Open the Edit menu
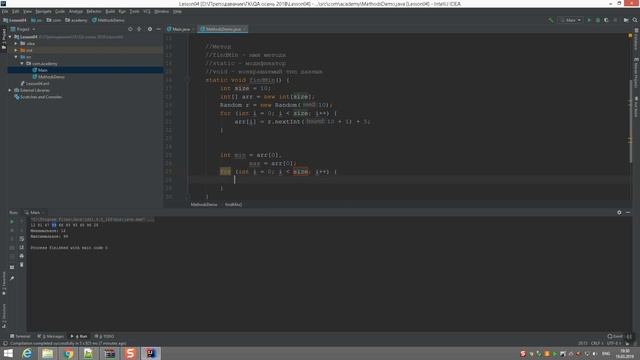 tap(16, 11)
